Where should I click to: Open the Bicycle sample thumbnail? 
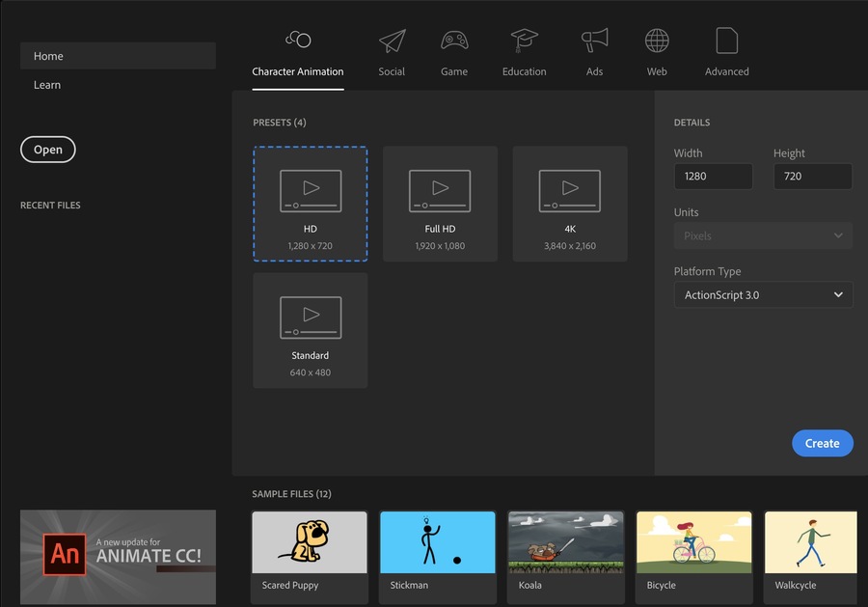(x=694, y=542)
